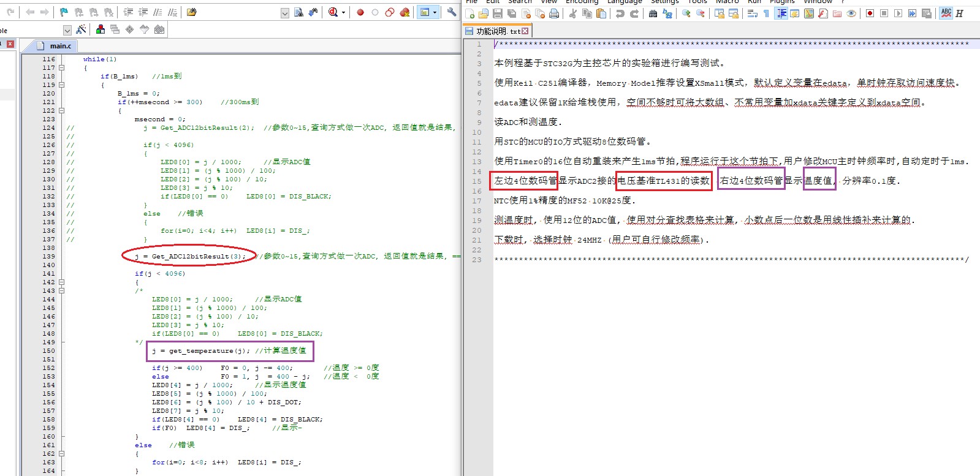Open the Macro menu

click(x=727, y=2)
